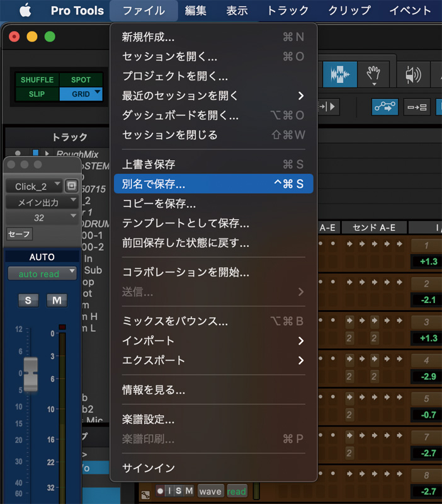Choose 楽譜設定... menu item
442x504 pixels.
click(x=213, y=420)
